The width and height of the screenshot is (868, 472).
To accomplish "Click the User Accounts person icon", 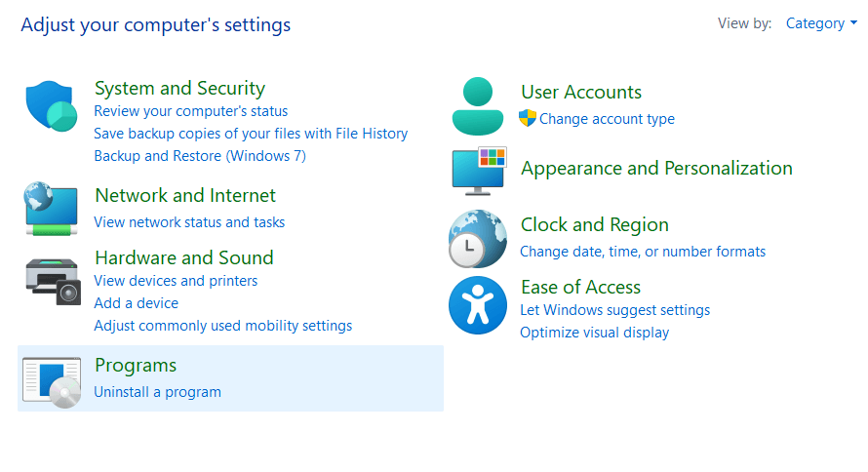I will 478,106.
